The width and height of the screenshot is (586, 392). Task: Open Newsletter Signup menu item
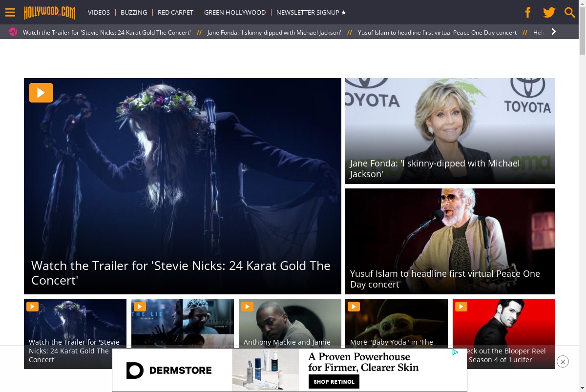click(311, 12)
